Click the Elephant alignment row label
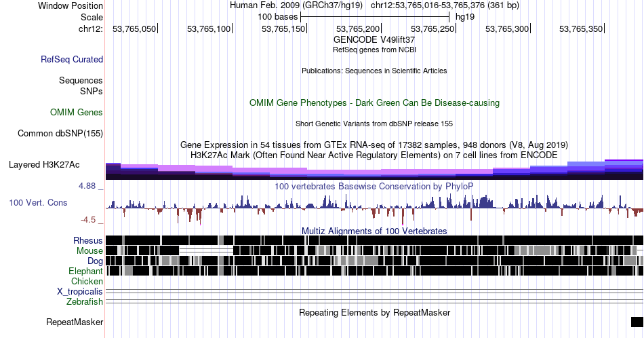Screen dimensions: 644x338 point(85,271)
